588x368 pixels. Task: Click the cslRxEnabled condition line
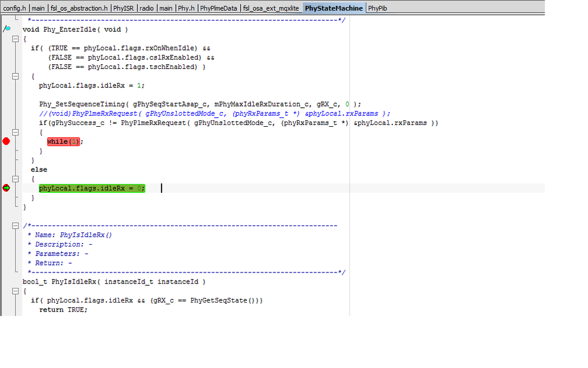click(x=131, y=57)
